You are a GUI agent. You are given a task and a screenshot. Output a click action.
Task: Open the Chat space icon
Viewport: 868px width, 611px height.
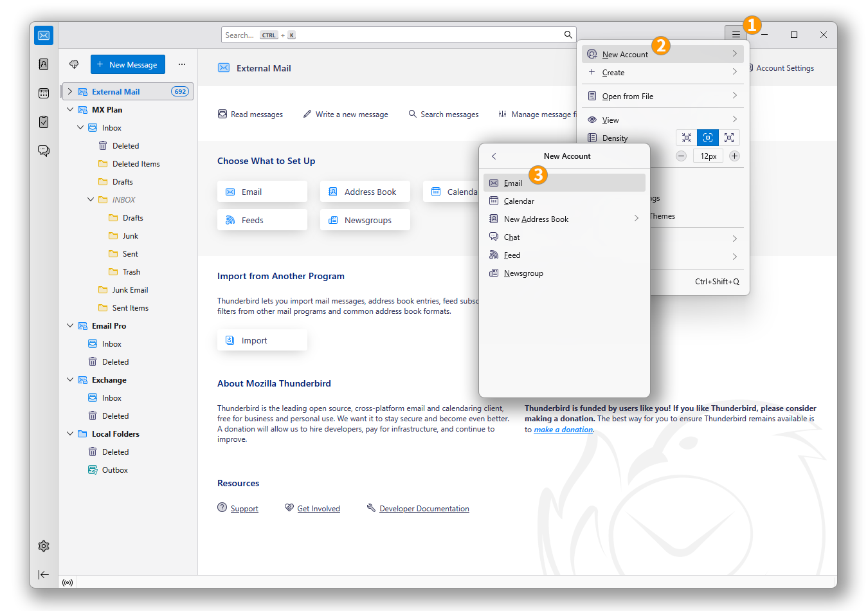click(44, 150)
